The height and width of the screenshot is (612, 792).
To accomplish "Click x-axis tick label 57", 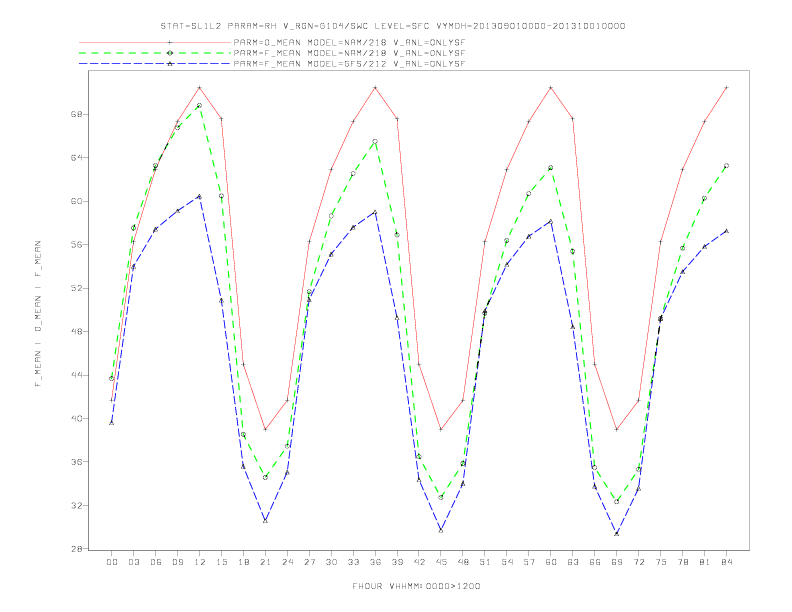I will (x=529, y=562).
